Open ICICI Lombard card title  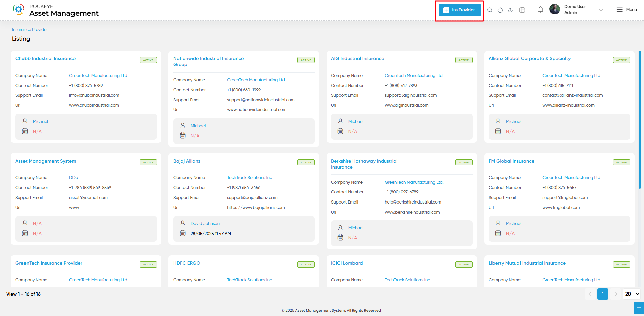(x=347, y=263)
